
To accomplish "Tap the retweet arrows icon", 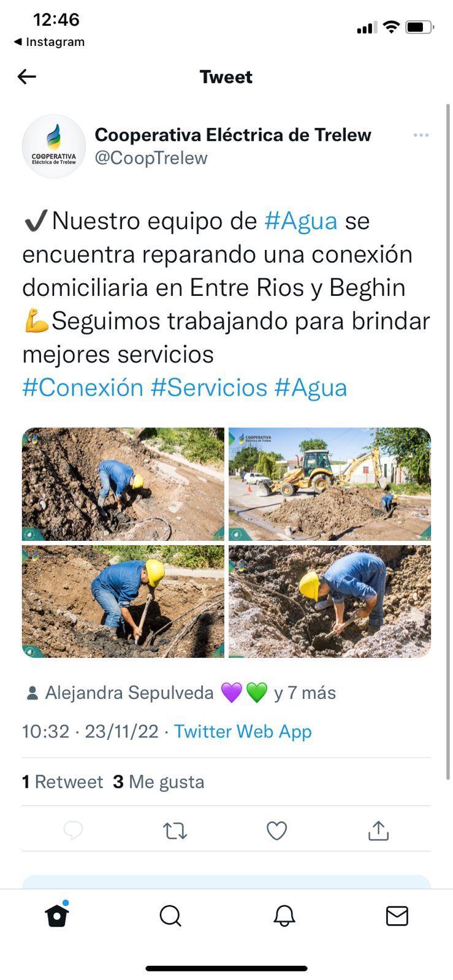I will [x=175, y=831].
